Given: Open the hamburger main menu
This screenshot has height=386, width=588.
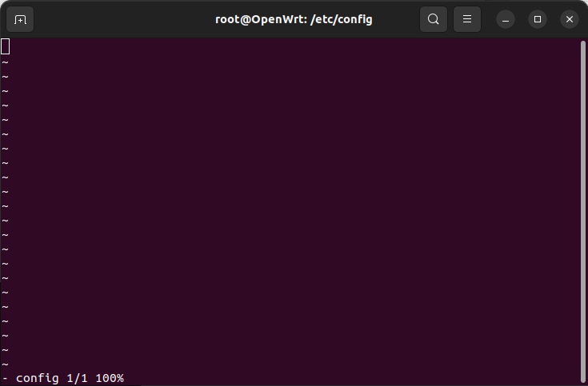Looking at the screenshot, I should [467, 19].
